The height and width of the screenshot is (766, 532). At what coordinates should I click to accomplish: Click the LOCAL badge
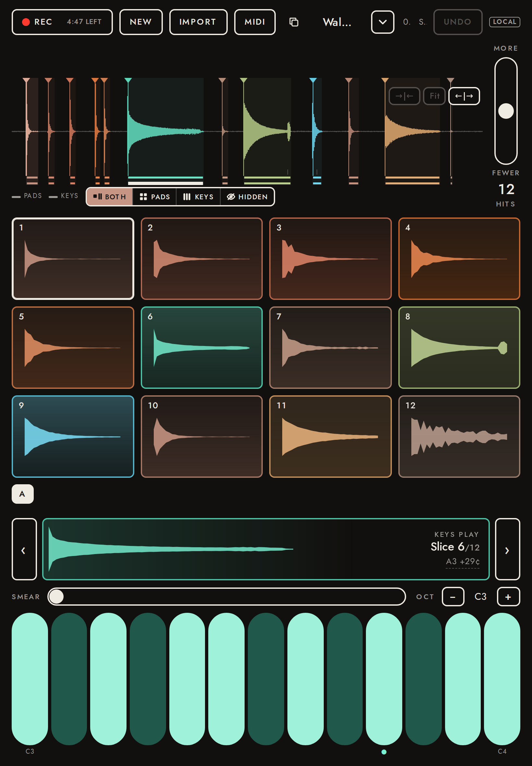[504, 22]
